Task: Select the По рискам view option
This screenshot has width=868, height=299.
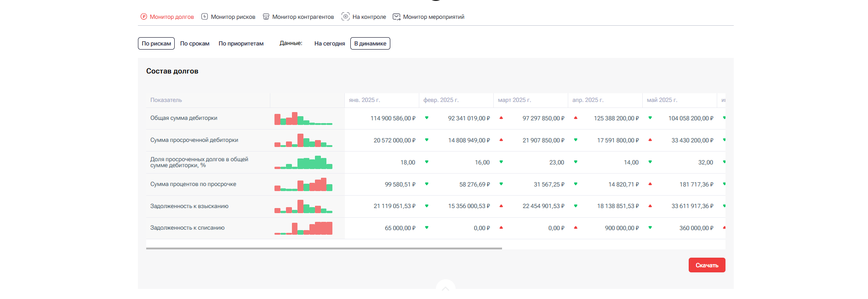Action: click(x=156, y=44)
